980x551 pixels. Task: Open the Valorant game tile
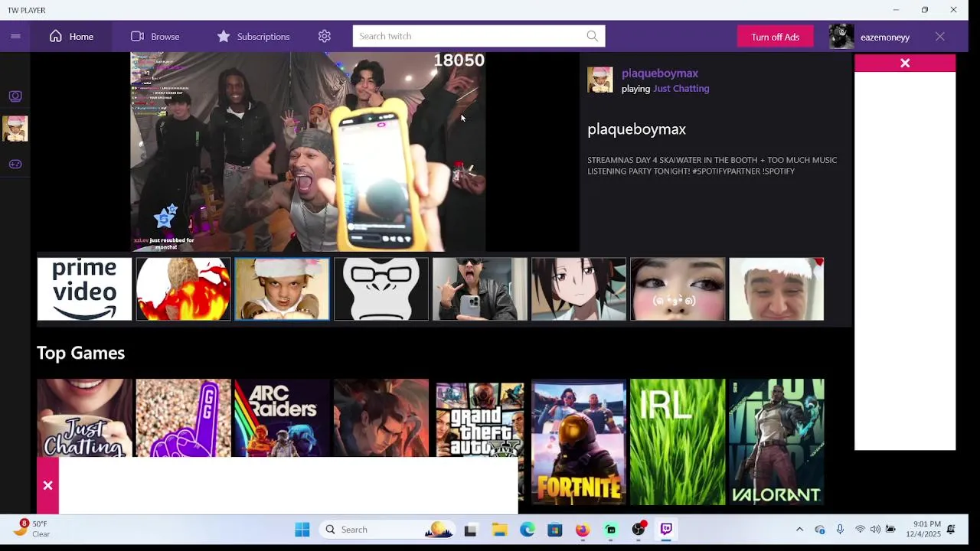776,442
